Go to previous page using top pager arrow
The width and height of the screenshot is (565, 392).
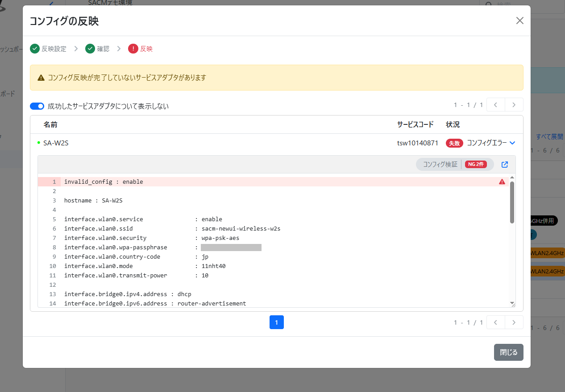click(x=496, y=105)
